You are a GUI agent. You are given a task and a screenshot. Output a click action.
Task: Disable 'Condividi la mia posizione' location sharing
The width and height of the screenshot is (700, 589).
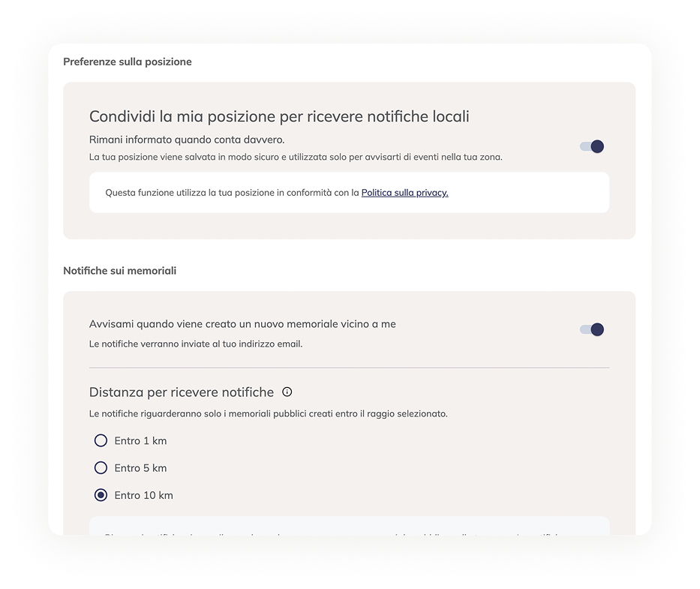click(x=592, y=146)
